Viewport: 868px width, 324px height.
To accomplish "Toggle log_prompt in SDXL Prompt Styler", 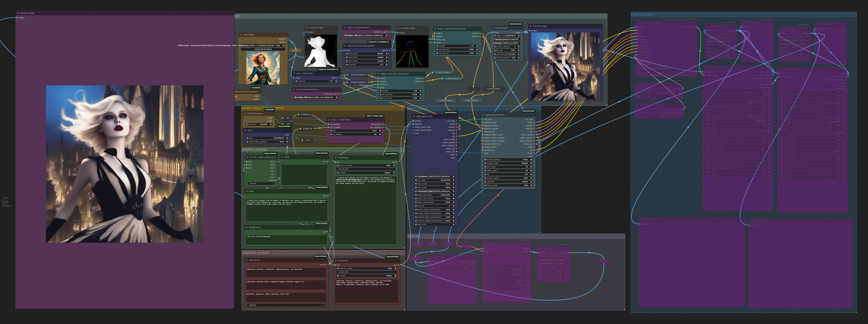I will tap(356, 134).
